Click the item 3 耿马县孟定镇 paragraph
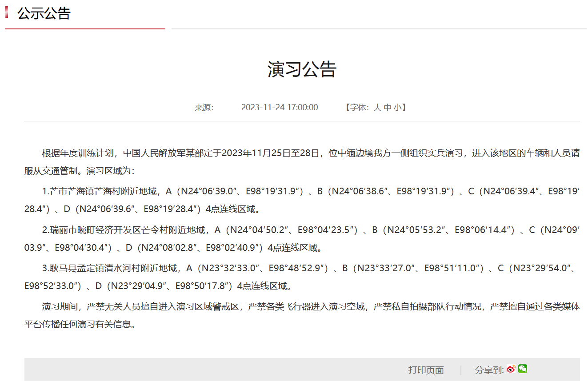The height and width of the screenshot is (386, 588). point(302,277)
